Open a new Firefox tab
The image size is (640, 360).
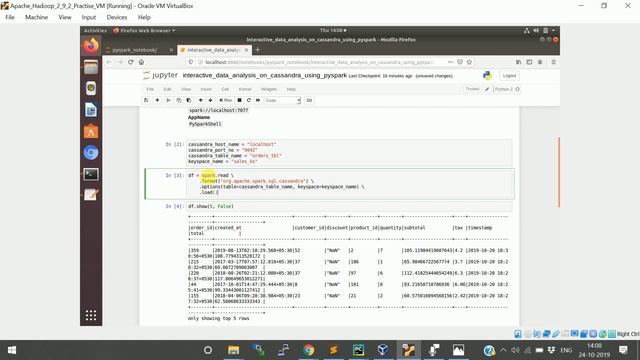[x=257, y=50]
